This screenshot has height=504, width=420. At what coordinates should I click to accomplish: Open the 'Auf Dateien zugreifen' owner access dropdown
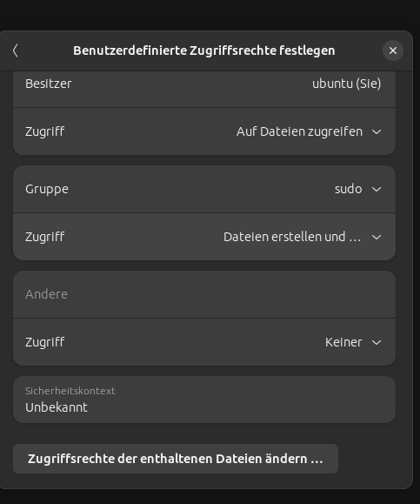pyautogui.click(x=204, y=131)
